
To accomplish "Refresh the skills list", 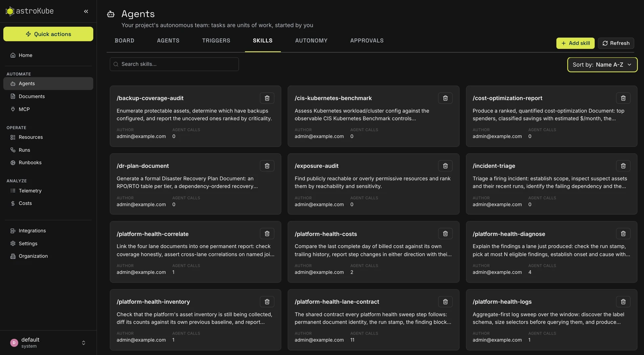I will (616, 43).
